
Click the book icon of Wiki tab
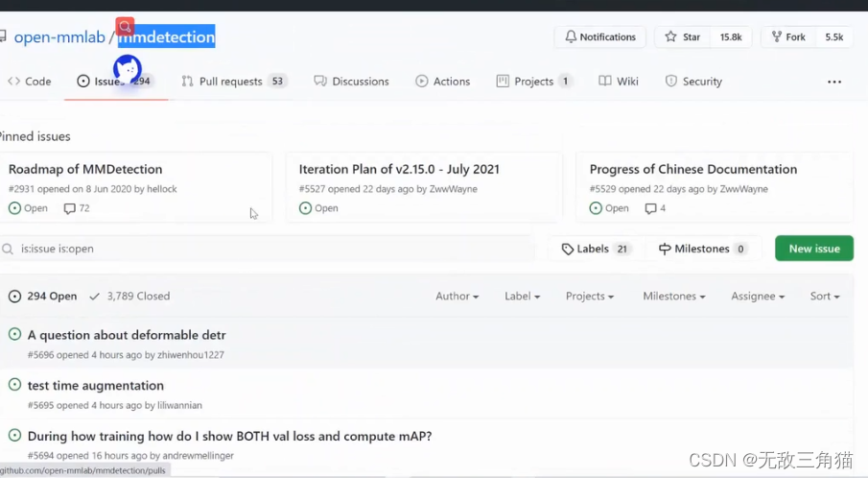pyautogui.click(x=605, y=82)
